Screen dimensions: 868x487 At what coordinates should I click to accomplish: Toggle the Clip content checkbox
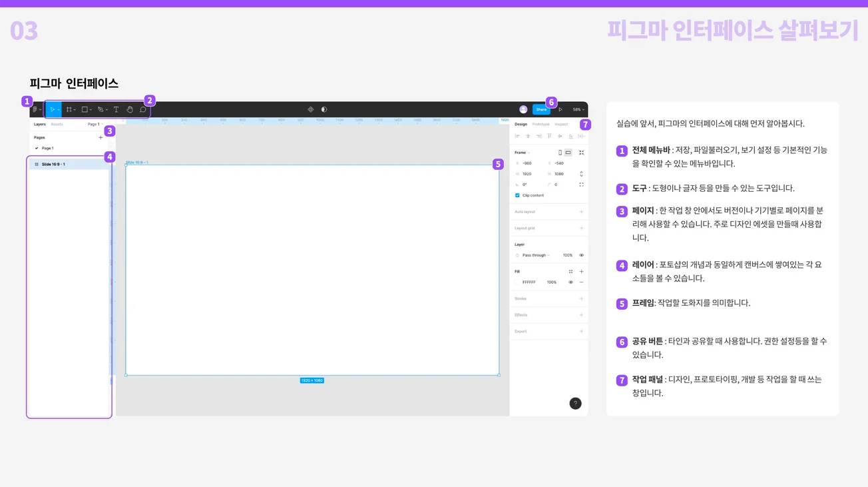[x=517, y=195]
